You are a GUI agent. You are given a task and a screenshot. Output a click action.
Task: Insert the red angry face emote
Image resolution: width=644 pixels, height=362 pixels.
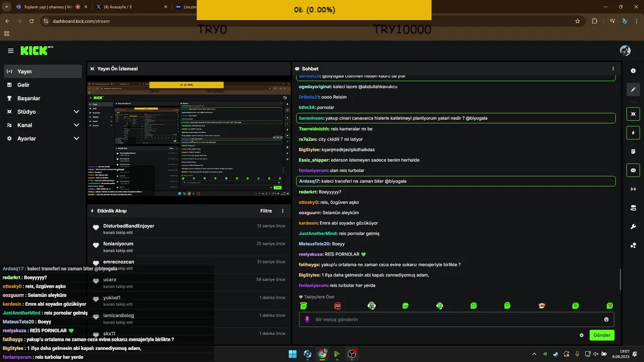point(338,306)
